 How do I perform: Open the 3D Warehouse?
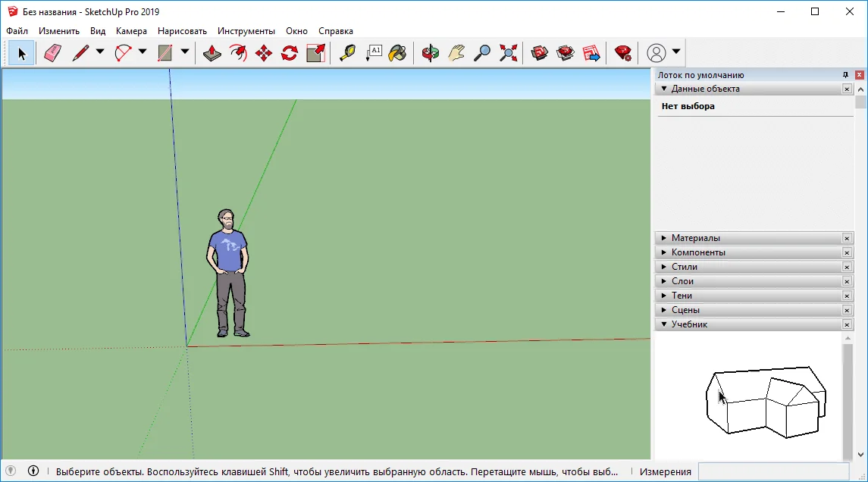pyautogui.click(x=539, y=53)
